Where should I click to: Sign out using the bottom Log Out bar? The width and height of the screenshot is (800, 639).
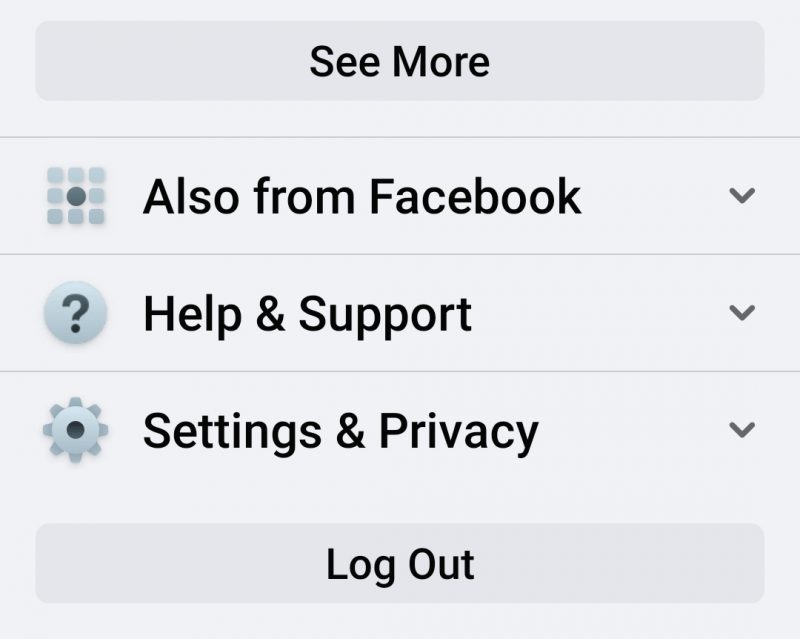point(400,563)
